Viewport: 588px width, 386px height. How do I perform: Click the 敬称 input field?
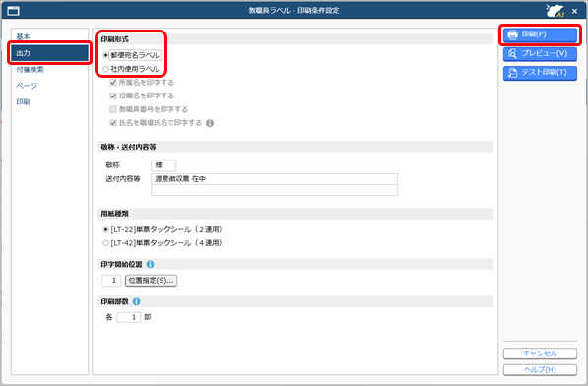(163, 165)
